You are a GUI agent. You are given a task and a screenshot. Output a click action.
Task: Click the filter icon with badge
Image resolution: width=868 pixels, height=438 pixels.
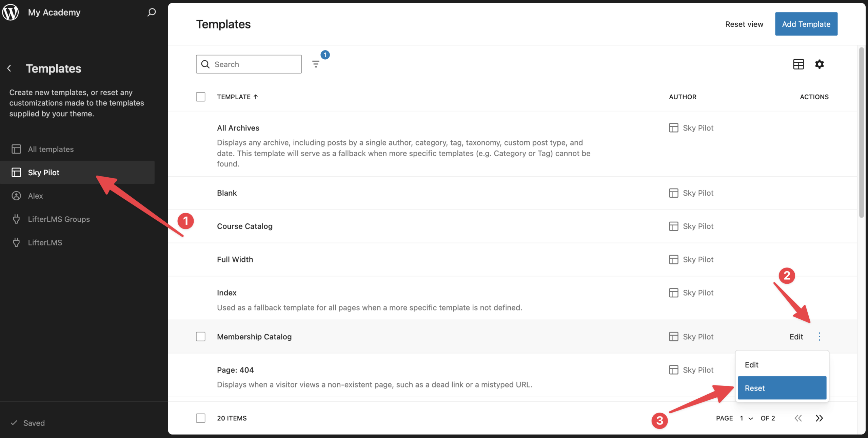coord(316,64)
